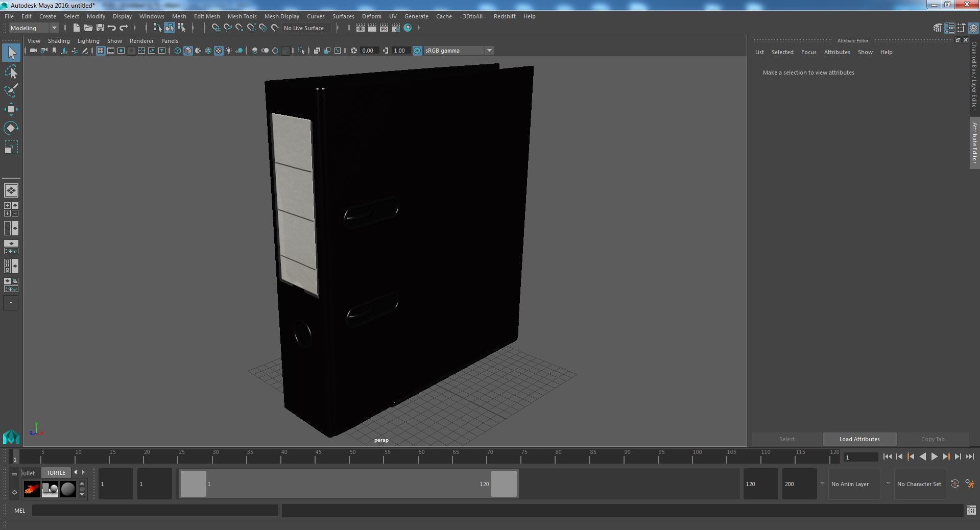Open the File menu

[9, 16]
